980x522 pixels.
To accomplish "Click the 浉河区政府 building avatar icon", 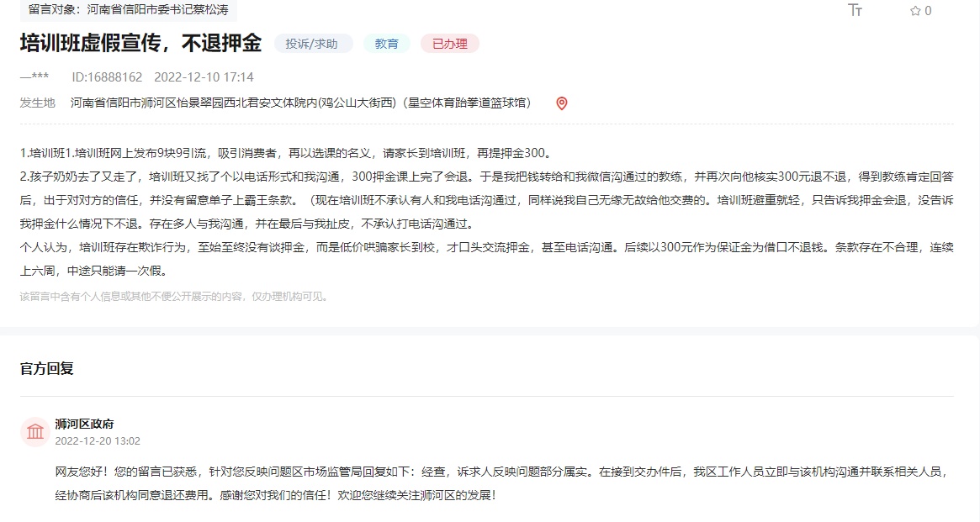I will point(35,432).
